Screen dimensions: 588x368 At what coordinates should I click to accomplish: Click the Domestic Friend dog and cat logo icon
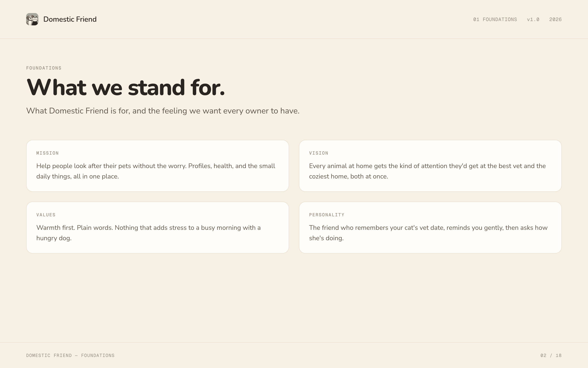point(32,19)
